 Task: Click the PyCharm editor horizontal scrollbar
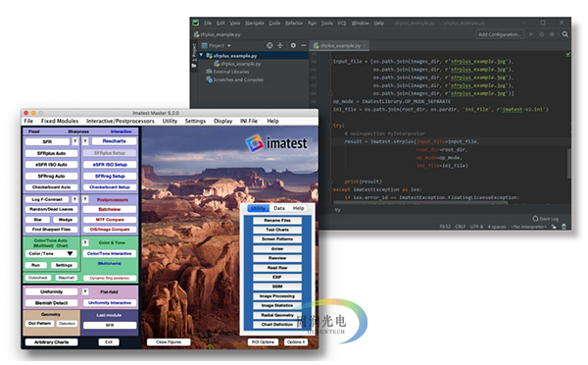click(x=420, y=203)
